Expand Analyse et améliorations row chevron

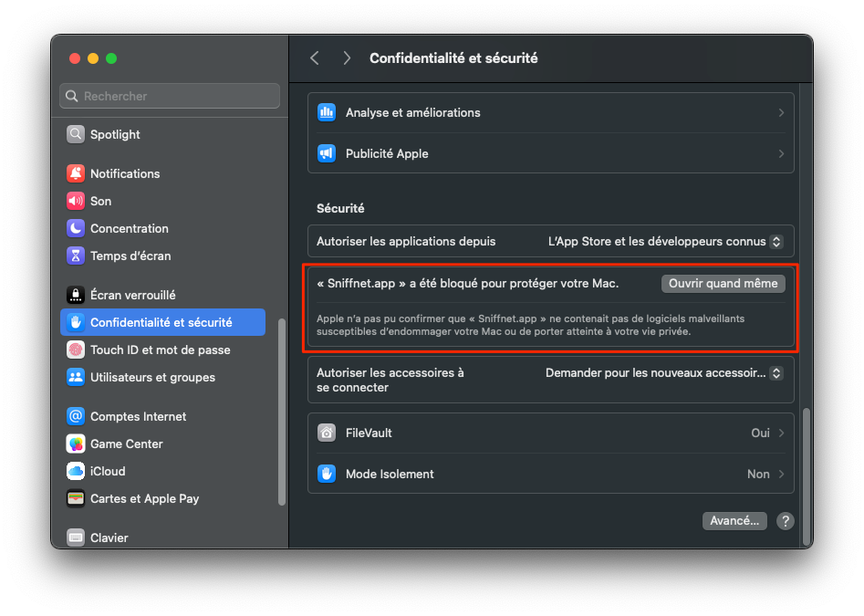(781, 112)
